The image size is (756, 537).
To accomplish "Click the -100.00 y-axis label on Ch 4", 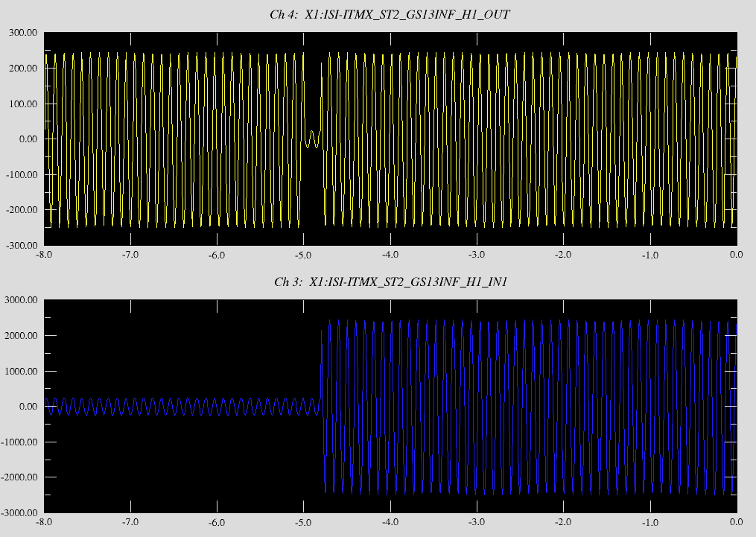I will (22, 175).
